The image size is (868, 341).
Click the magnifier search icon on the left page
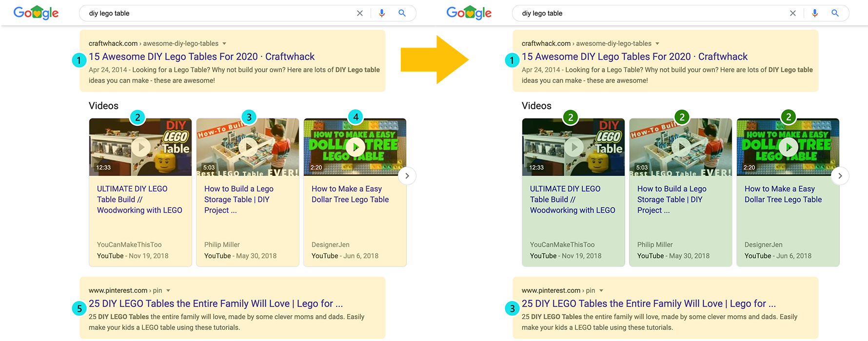[x=402, y=13]
